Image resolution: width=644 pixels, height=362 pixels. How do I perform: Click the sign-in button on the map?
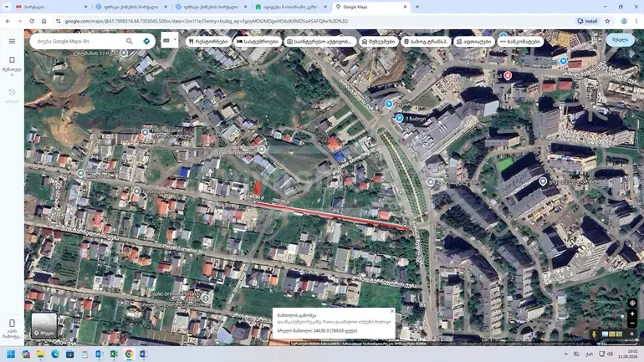click(x=620, y=40)
